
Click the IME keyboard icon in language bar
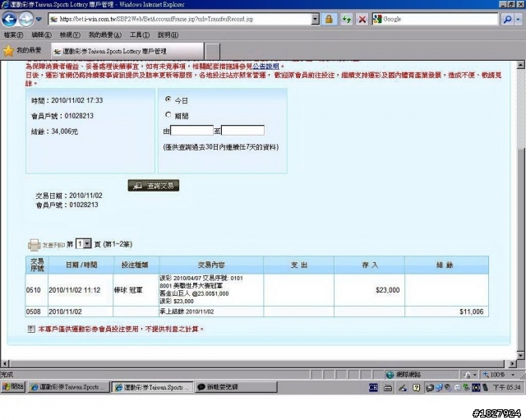(x=388, y=388)
